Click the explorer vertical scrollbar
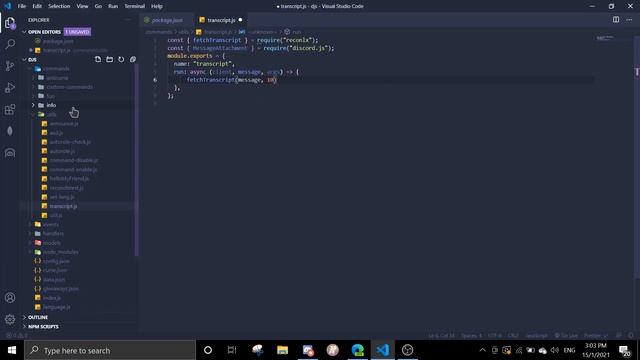Viewport: 640px width, 360px height. point(136,159)
